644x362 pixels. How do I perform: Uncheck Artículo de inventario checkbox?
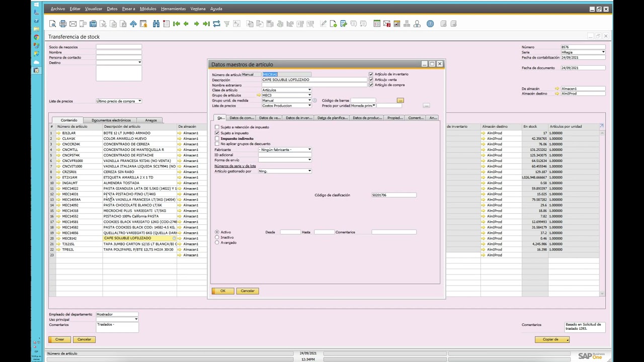[x=371, y=74]
